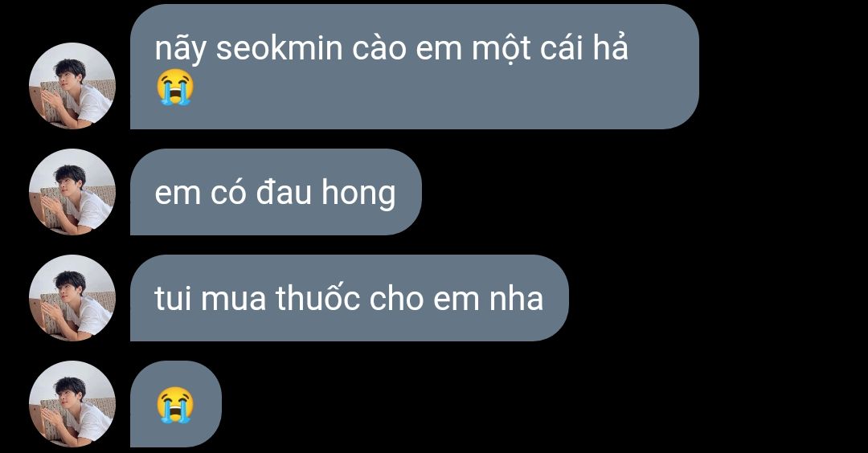Open the avatar beside "tui mua thuốc" message
The width and height of the screenshot is (868, 453).
click(x=72, y=298)
